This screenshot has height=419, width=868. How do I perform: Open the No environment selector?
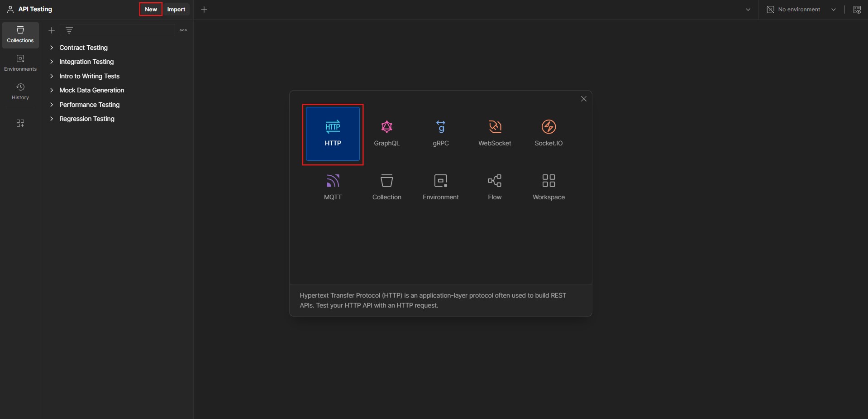tap(801, 10)
